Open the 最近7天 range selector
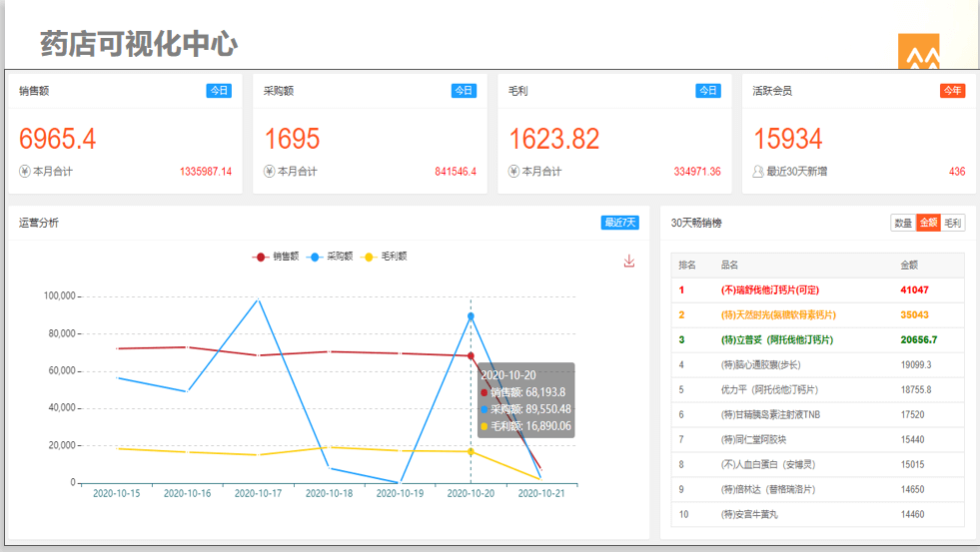The width and height of the screenshot is (980, 552). click(x=619, y=223)
